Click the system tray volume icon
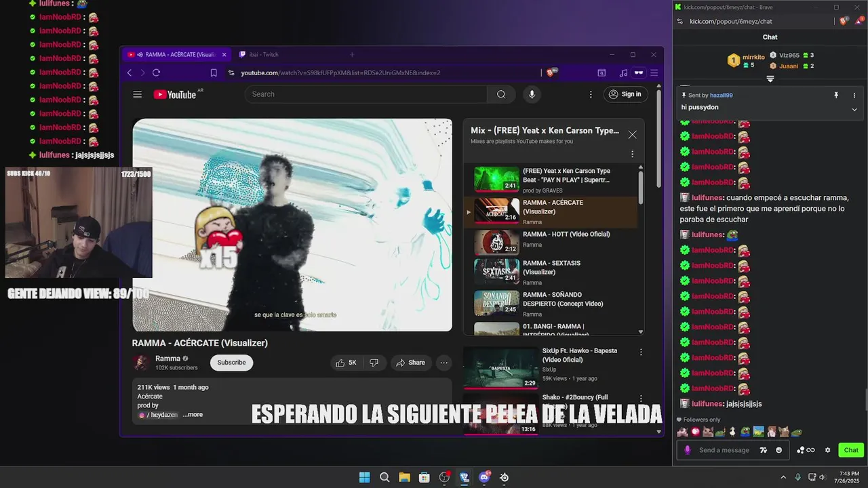 click(822, 477)
